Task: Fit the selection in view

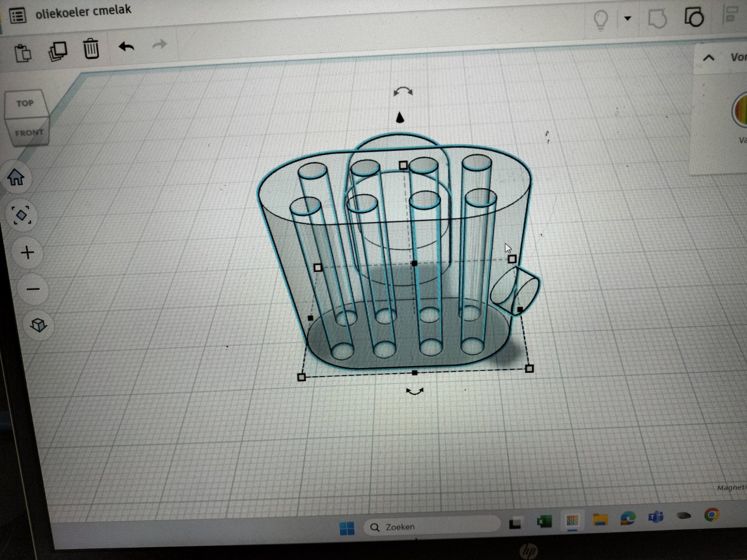Action: 21,215
